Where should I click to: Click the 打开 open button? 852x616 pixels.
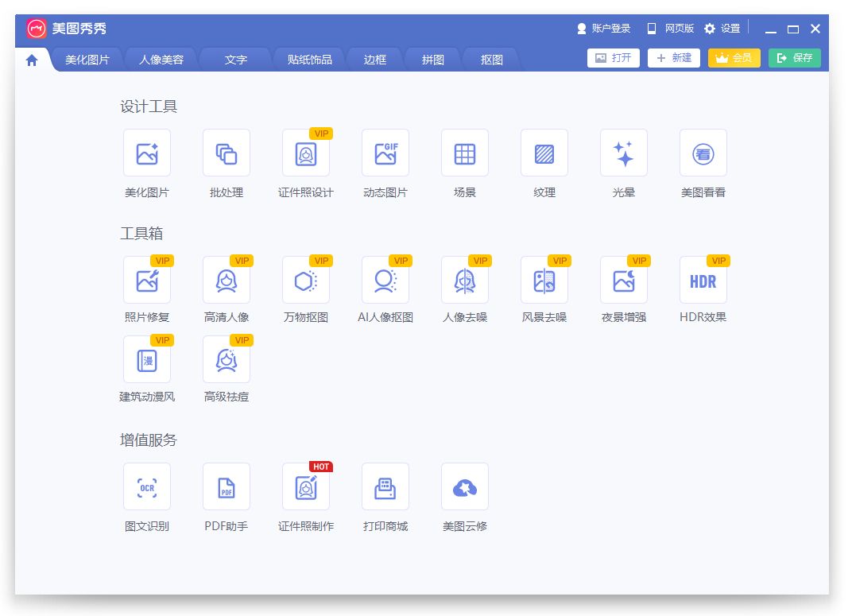(613, 57)
